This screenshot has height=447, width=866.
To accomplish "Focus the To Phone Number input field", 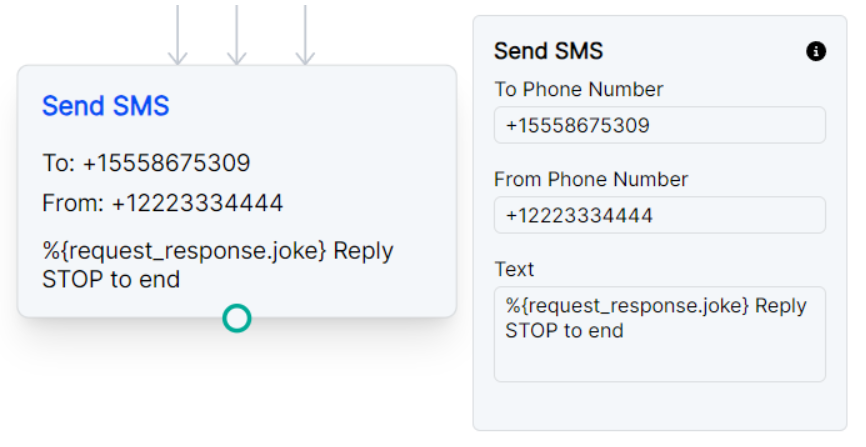I will pyautogui.click(x=659, y=126).
